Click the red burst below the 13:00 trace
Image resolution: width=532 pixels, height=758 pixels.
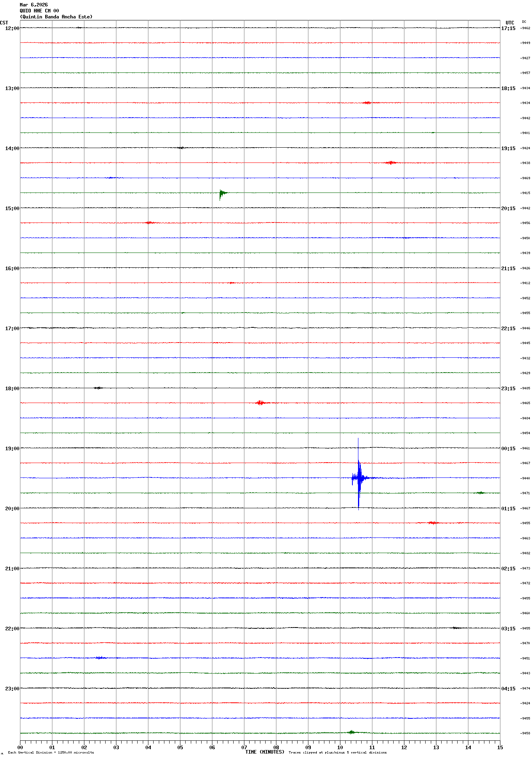tap(367, 103)
